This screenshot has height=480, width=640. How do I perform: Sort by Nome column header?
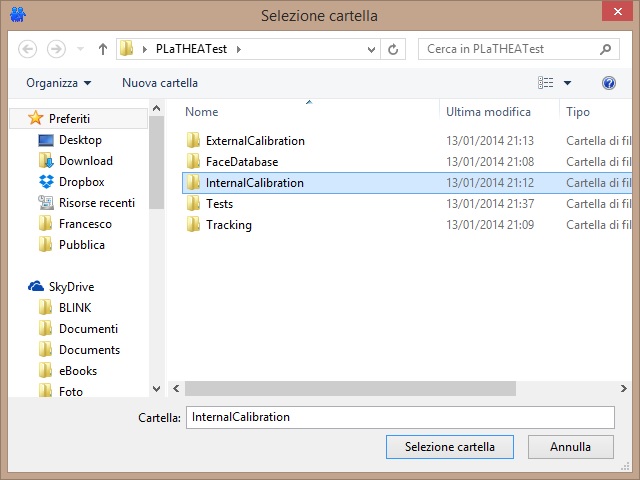[202, 112]
